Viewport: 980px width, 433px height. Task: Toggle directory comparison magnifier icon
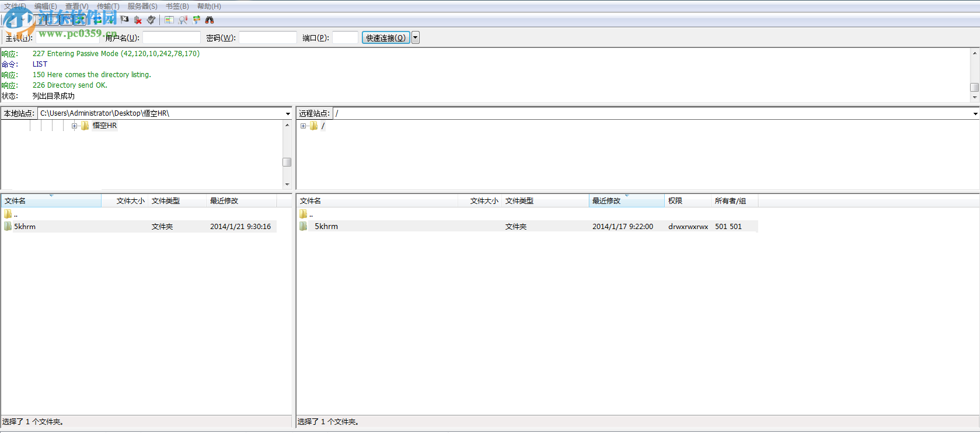click(x=183, y=20)
